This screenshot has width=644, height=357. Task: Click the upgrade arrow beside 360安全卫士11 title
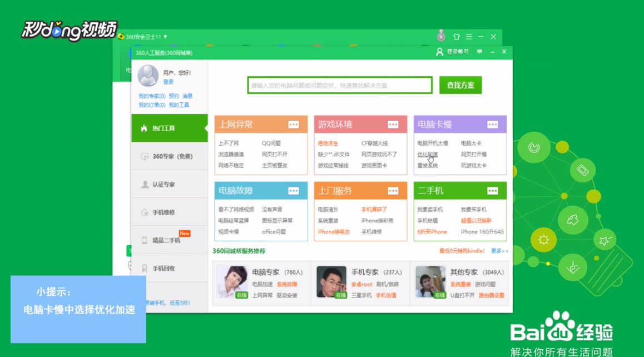click(165, 37)
